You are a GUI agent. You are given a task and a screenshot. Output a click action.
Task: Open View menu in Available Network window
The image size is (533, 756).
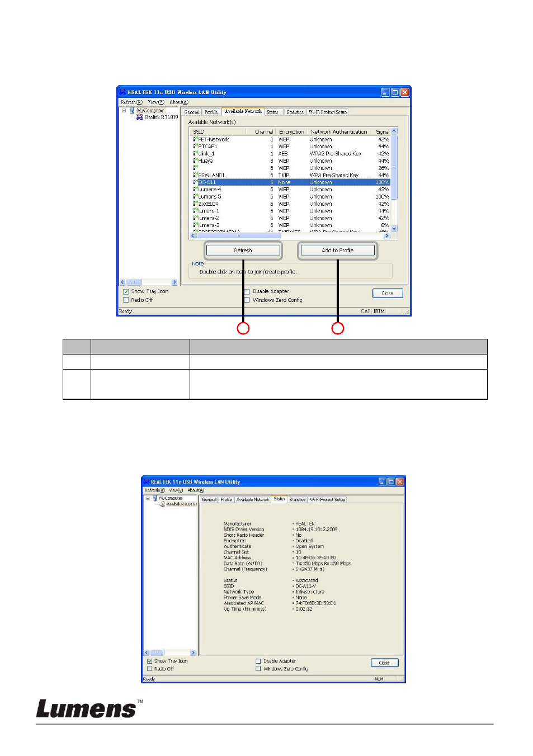[x=156, y=102]
